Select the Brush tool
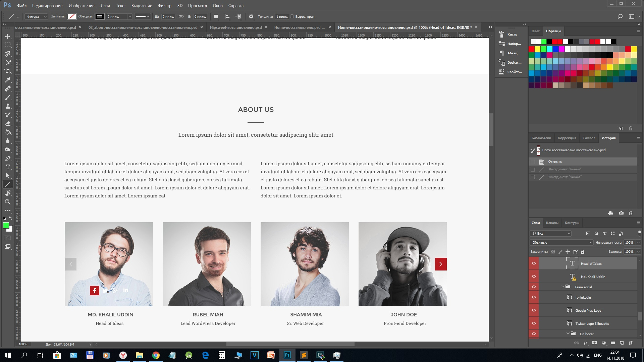Image resolution: width=644 pixels, height=362 pixels. (7, 97)
